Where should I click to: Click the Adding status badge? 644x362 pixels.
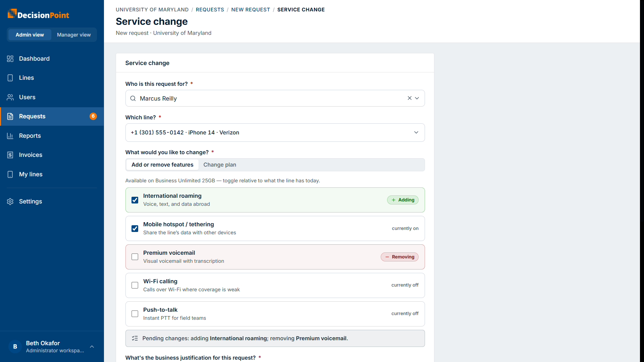[x=403, y=200]
